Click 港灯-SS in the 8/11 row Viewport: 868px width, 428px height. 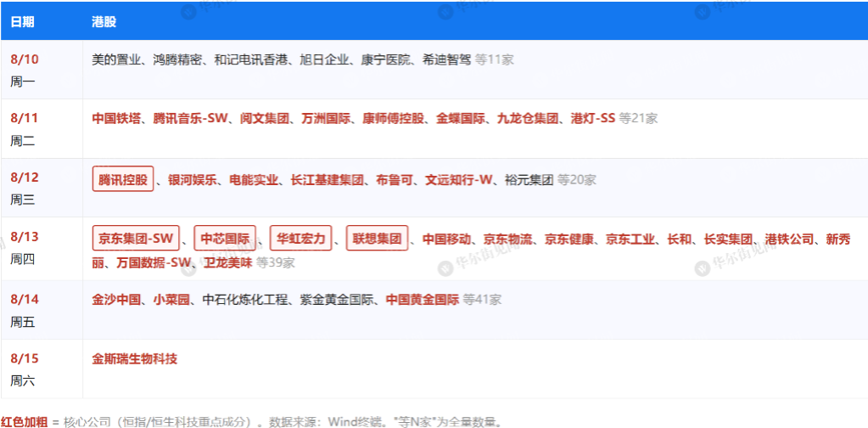tap(593, 119)
